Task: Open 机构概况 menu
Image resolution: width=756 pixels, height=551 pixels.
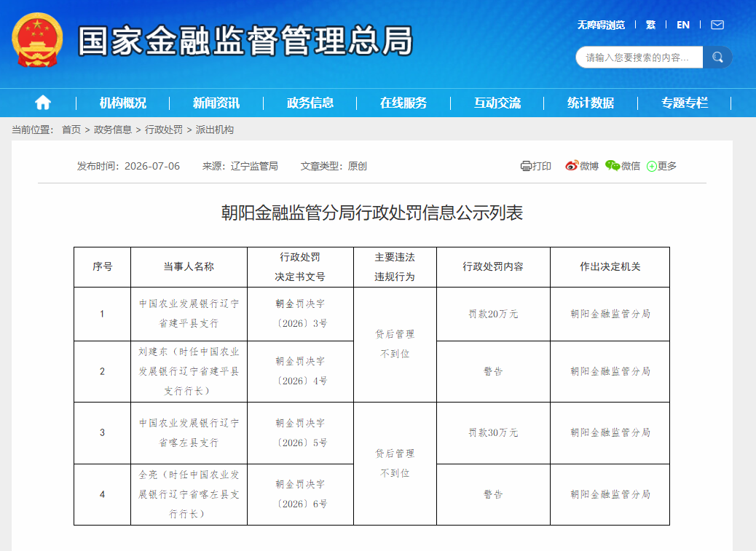Action: (x=123, y=103)
